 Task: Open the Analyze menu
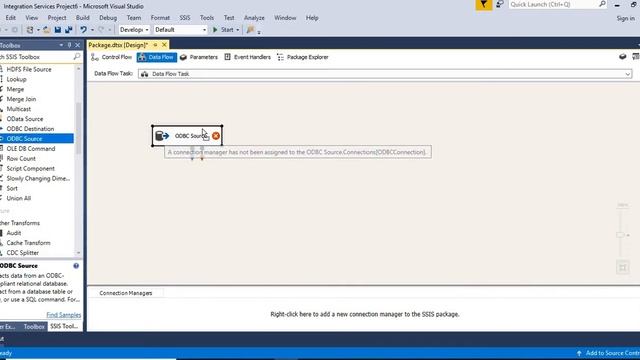point(254,18)
